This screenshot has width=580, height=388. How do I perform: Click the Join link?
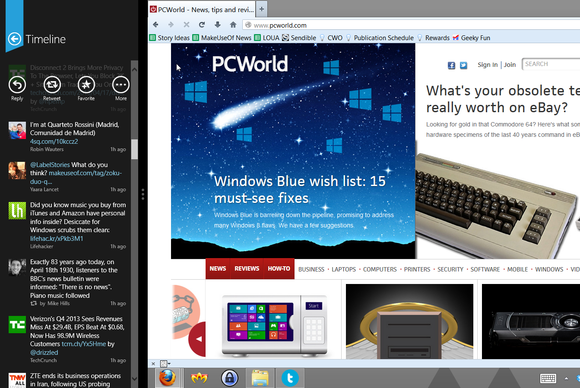pyautogui.click(x=510, y=65)
